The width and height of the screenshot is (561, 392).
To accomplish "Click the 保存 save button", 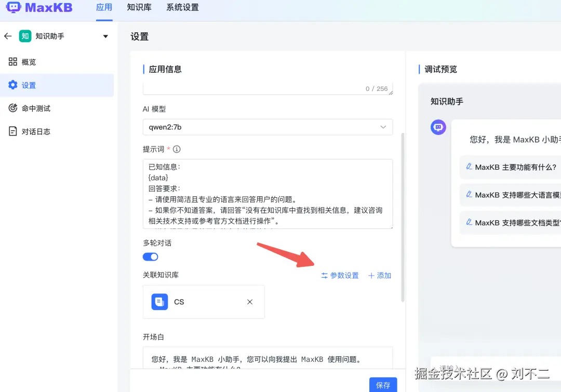I will click(x=383, y=385).
